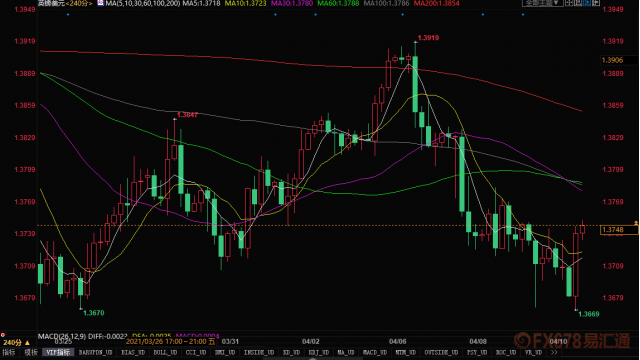This screenshot has width=640, height=360.
Task: Click the blue highlighted panel icon at top right
Action: point(587,2)
